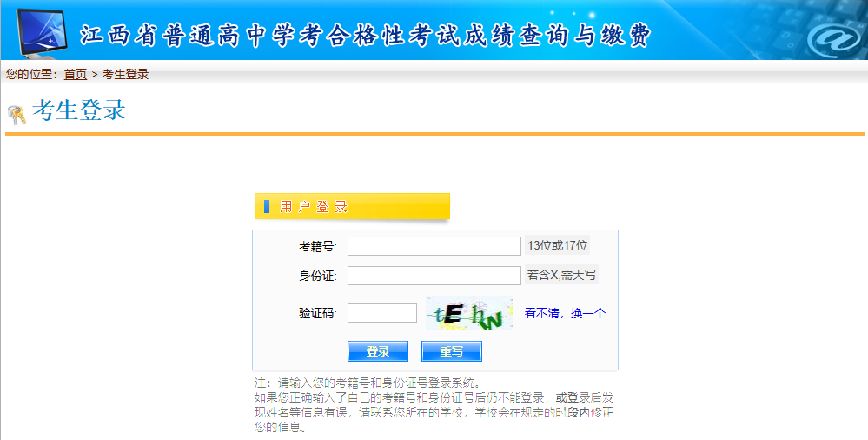This screenshot has width=868, height=440.
Task: Click the 验证码 field label
Action: [318, 313]
